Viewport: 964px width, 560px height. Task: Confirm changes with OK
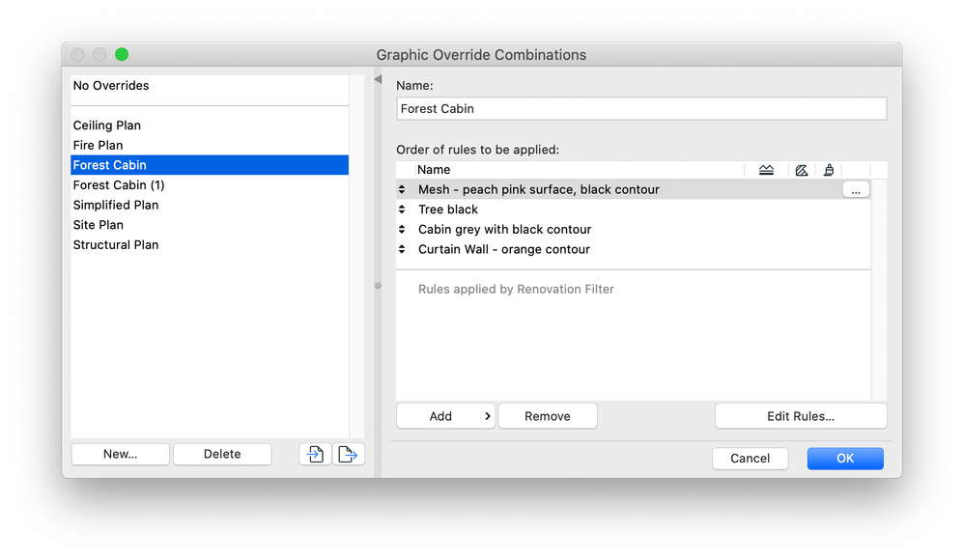click(844, 458)
